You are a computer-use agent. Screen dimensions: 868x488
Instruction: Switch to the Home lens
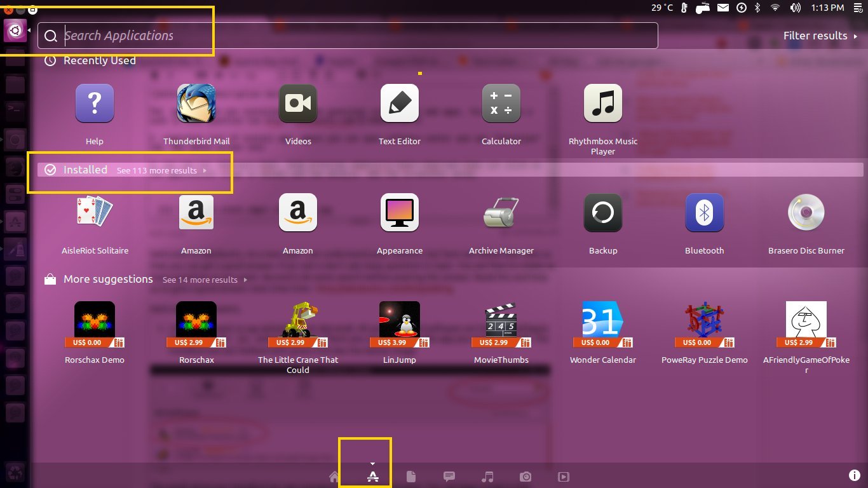(x=334, y=477)
